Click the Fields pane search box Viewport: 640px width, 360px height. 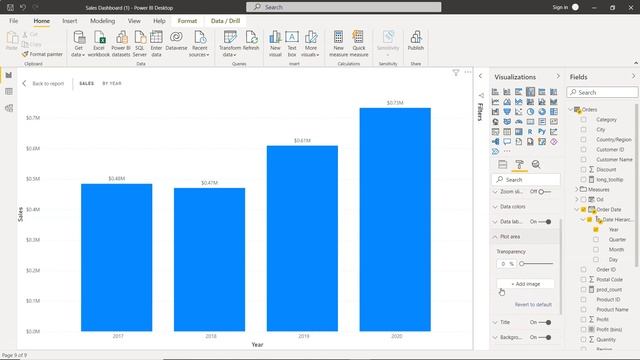point(602,92)
